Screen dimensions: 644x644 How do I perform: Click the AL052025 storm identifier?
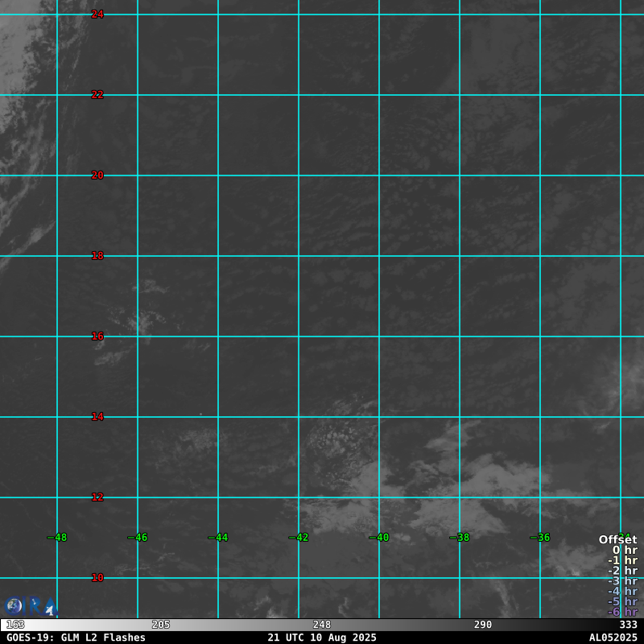pyautogui.click(x=613, y=638)
